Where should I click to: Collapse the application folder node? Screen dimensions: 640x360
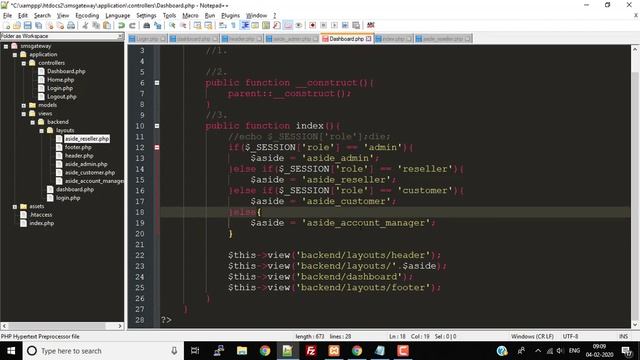[x=15, y=55]
